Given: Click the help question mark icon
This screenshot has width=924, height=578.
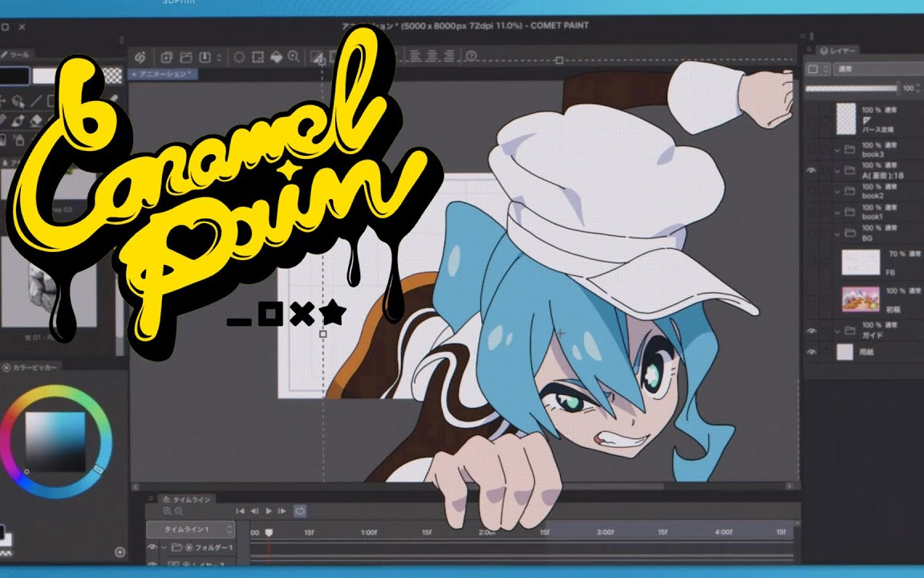Looking at the screenshot, I should pos(472,56).
